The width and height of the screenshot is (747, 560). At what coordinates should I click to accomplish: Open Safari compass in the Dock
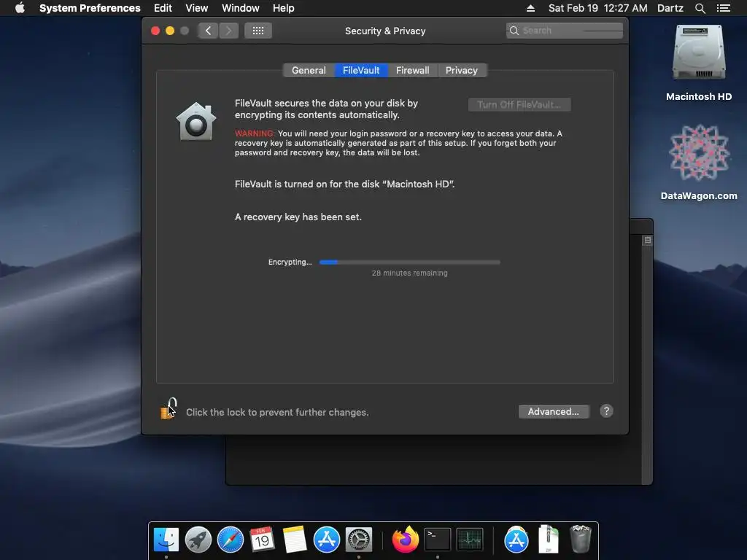tap(230, 540)
